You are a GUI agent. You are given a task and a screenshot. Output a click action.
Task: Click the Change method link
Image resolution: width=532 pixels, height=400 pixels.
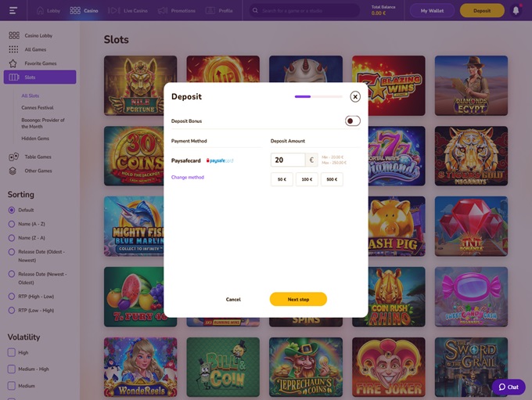[x=188, y=178]
